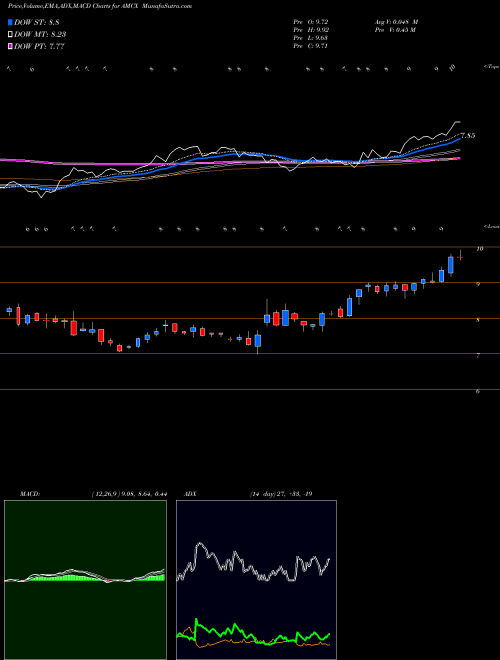Click the 'Pre H: 9.92' high value
The width and height of the screenshot is (500, 660).
coord(311,30)
